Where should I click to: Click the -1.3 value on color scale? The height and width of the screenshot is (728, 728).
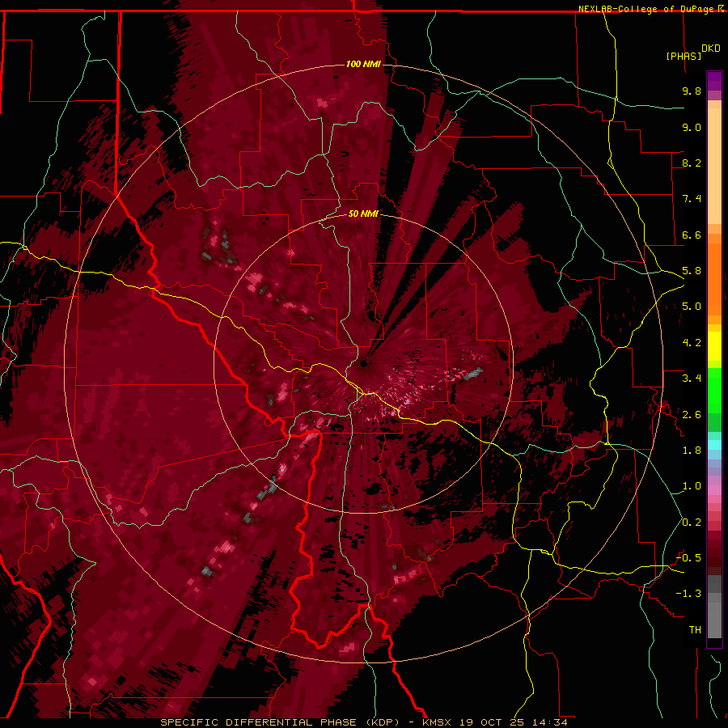pos(689,594)
